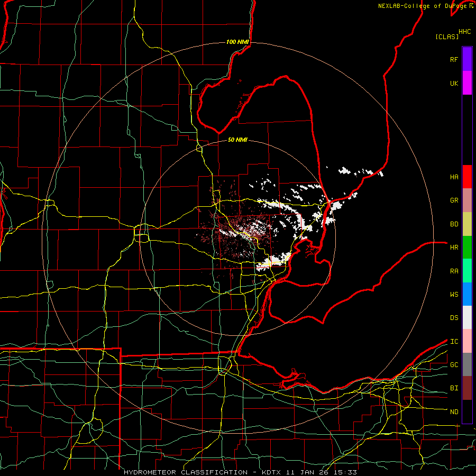This screenshot has height=476, width=476.
Task: Click the HR legend label
Action: pos(454,248)
